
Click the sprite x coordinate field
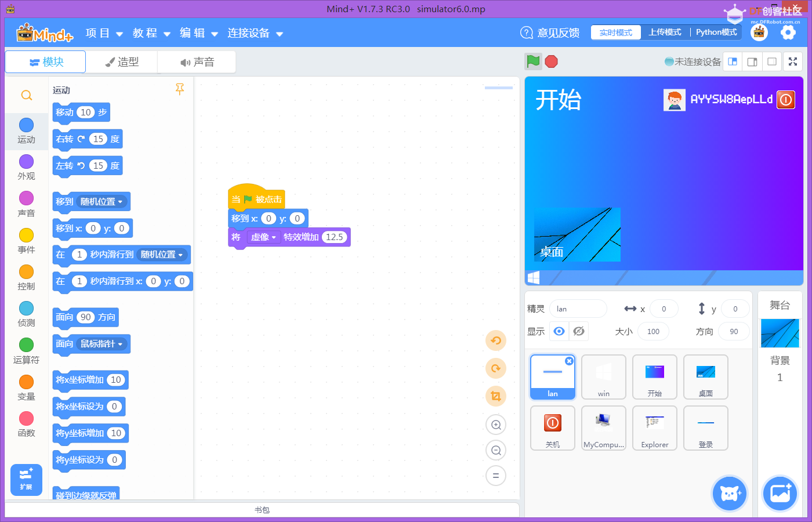coord(664,309)
